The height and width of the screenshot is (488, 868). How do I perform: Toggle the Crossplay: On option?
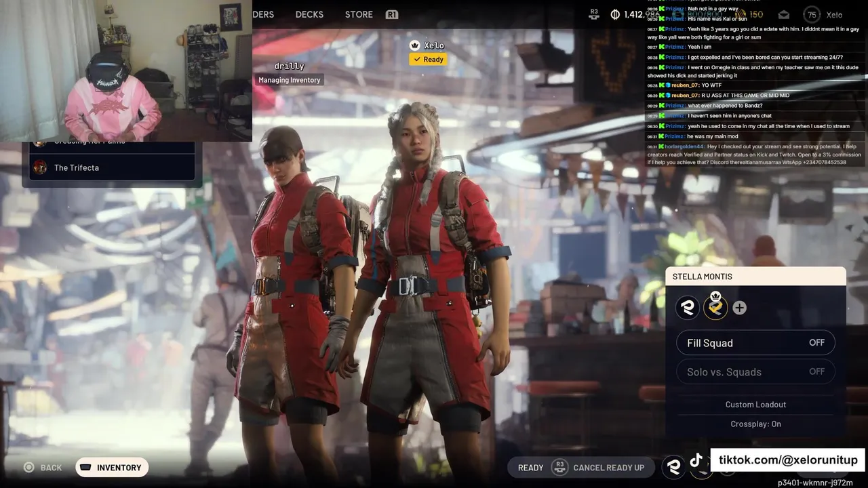755,424
